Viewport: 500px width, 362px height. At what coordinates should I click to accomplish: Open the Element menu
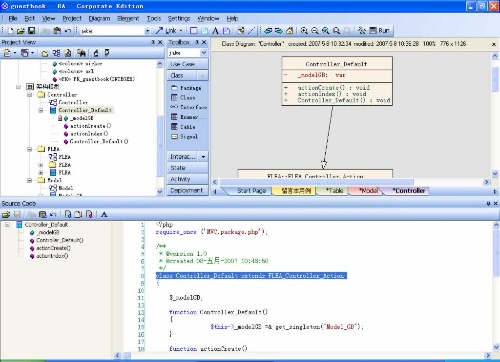(x=128, y=18)
